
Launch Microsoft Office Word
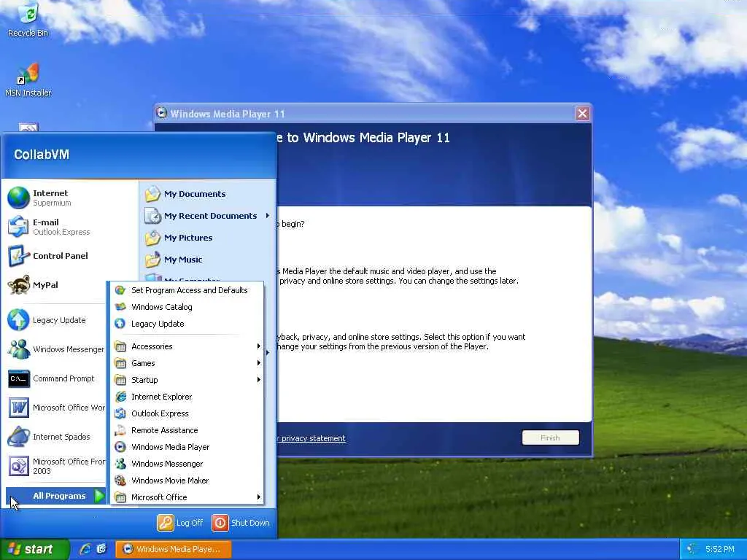tap(56, 408)
